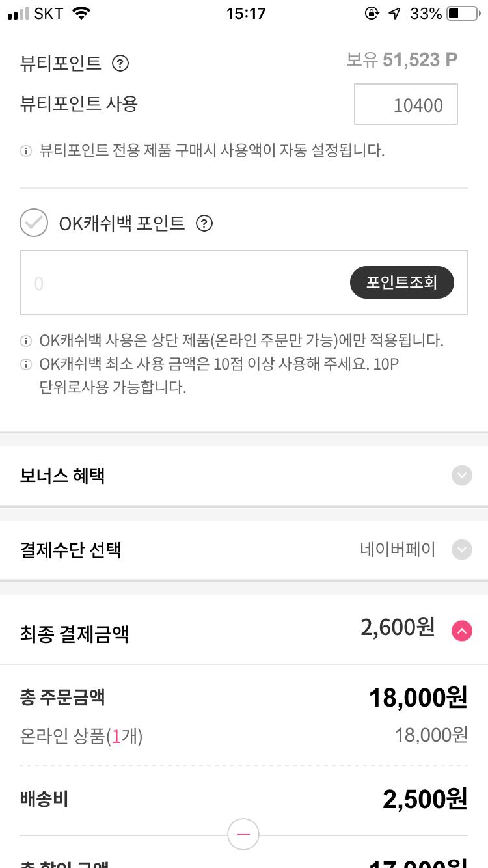The width and height of the screenshot is (488, 868).
Task: Tap the 네이버페이 payment method text
Action: [398, 550]
